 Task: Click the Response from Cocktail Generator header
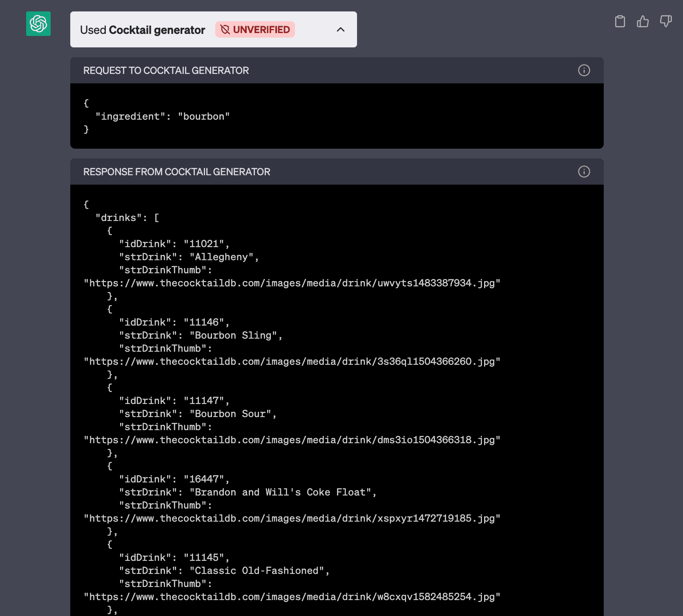(176, 172)
